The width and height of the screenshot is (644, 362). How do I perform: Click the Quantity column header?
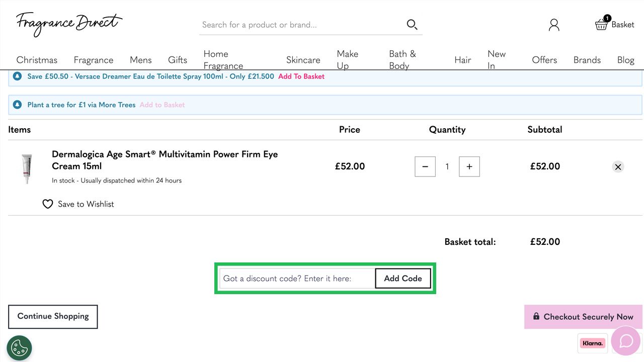pyautogui.click(x=447, y=130)
